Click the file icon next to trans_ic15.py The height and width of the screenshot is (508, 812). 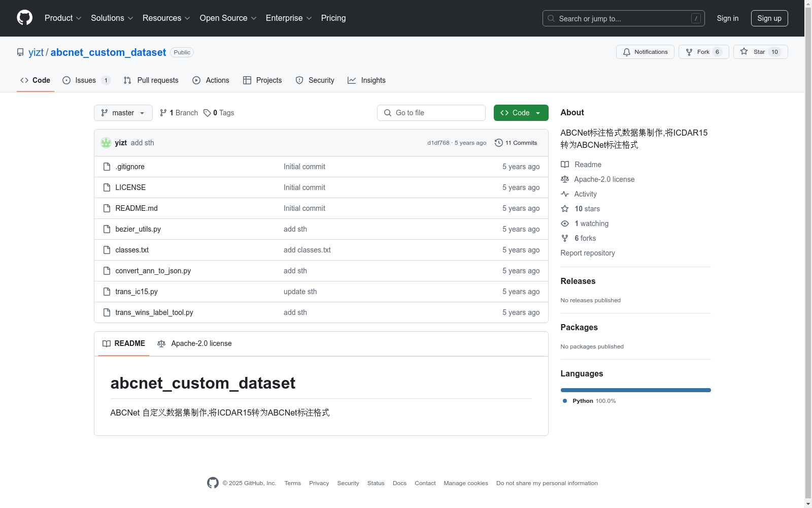tap(107, 292)
